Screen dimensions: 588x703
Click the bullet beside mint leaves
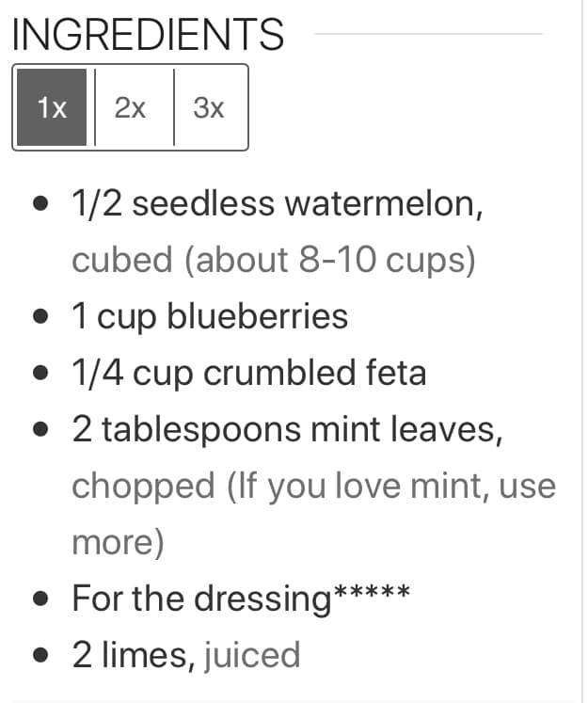(40, 429)
